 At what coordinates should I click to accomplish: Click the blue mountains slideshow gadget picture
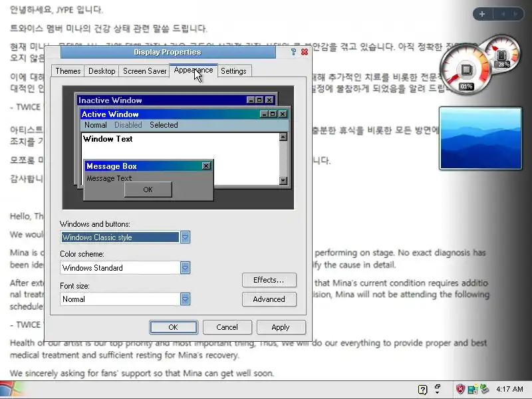pyautogui.click(x=480, y=138)
